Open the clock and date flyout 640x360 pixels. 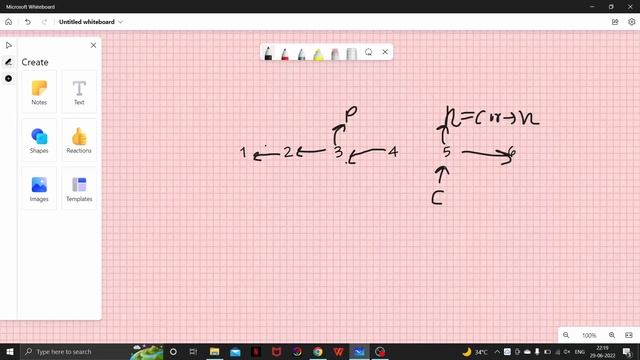coord(602,351)
